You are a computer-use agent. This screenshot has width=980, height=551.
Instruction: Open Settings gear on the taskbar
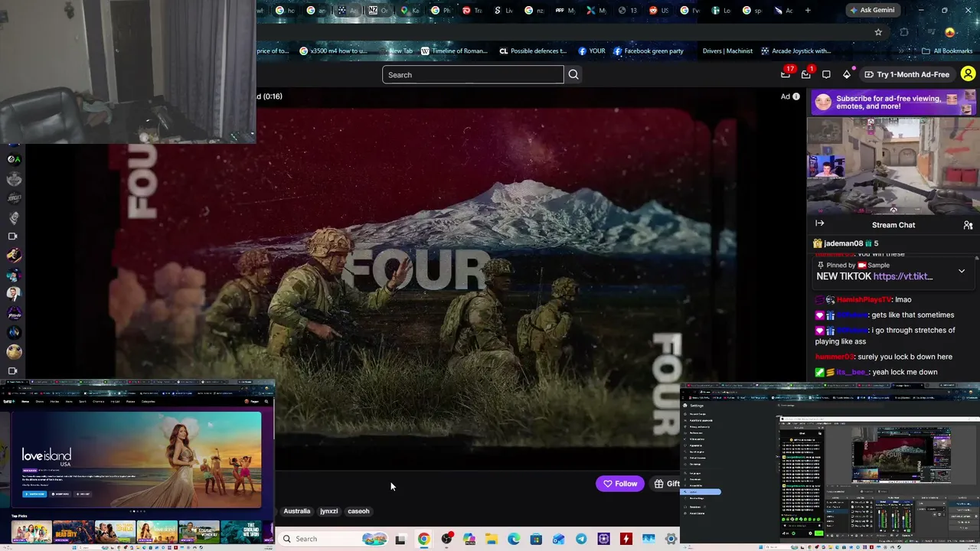(x=671, y=539)
